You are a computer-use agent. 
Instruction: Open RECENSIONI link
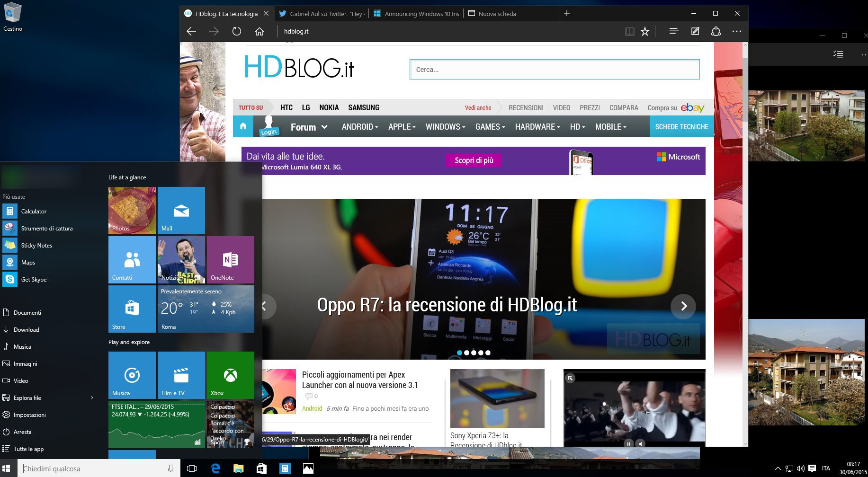tap(526, 108)
